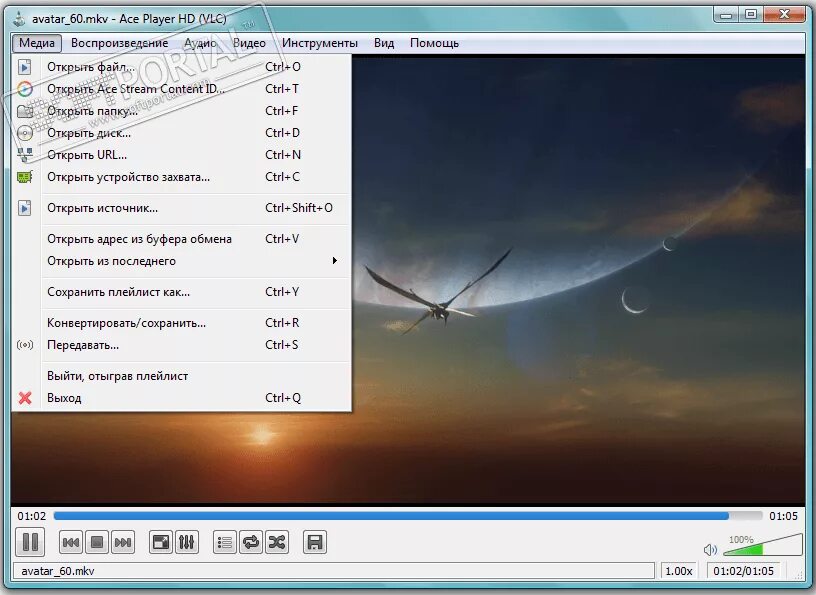Choose Открыть файл... menu entry

click(x=181, y=67)
